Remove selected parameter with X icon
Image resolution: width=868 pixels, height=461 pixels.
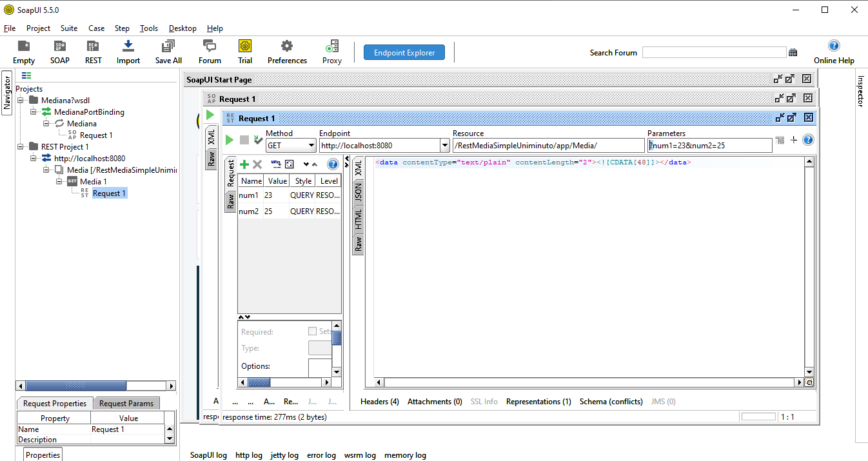pos(257,164)
